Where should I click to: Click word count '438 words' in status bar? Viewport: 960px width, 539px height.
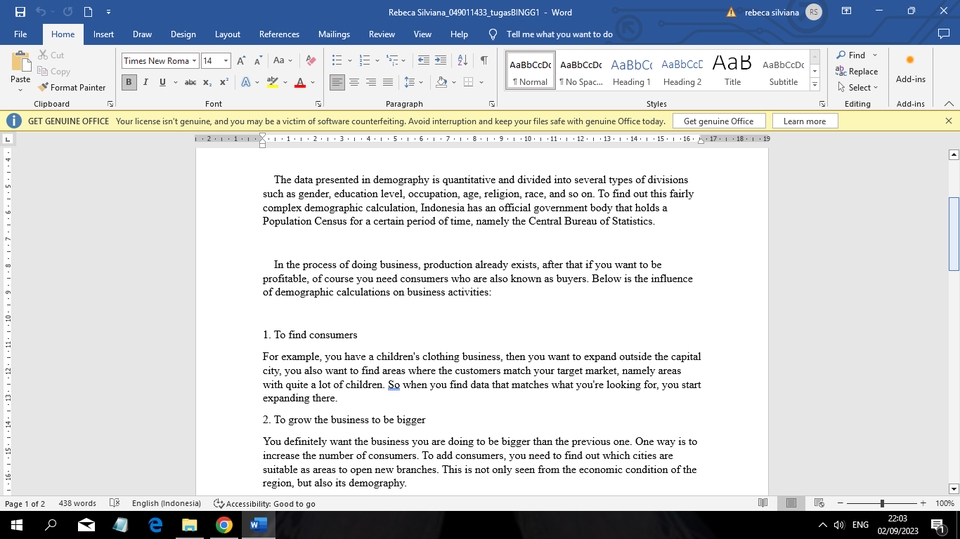click(77, 503)
